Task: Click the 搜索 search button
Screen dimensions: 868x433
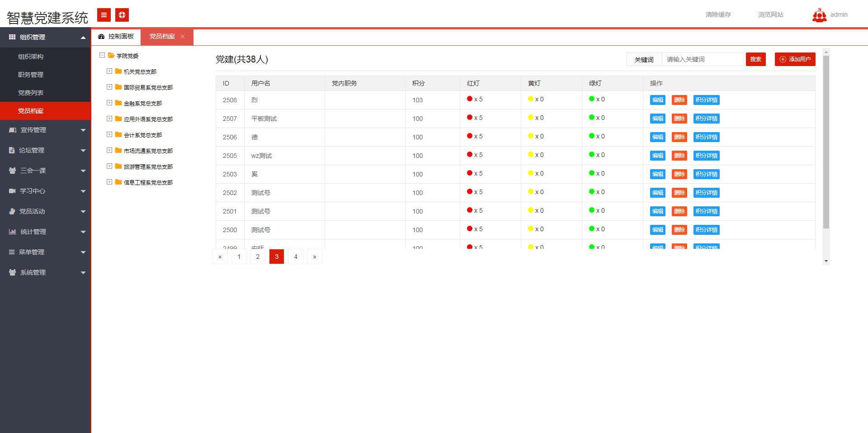Action: [x=755, y=59]
